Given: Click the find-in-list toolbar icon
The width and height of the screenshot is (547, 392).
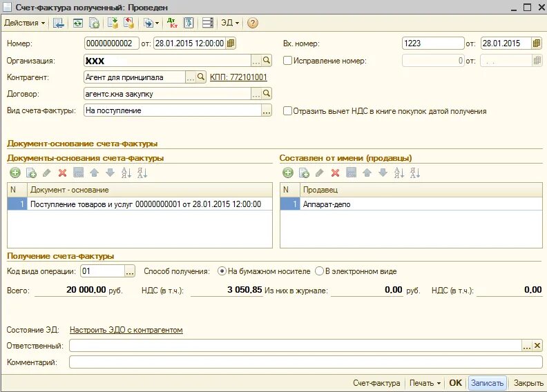Looking at the screenshot, I should pyautogui.click(x=58, y=23).
